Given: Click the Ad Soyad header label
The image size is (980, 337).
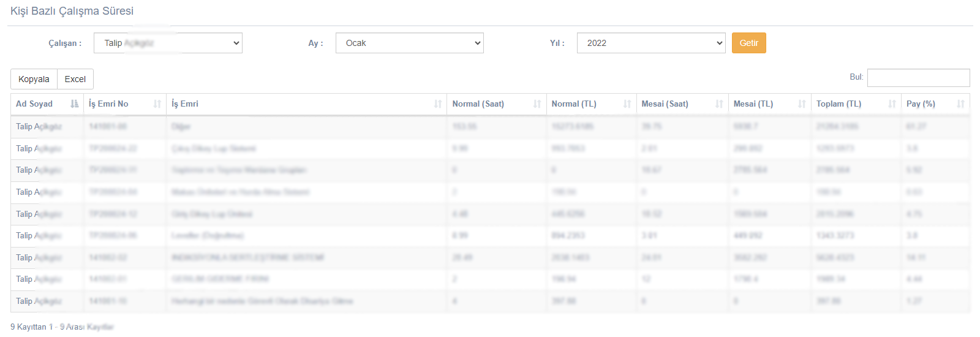Looking at the screenshot, I should [34, 104].
